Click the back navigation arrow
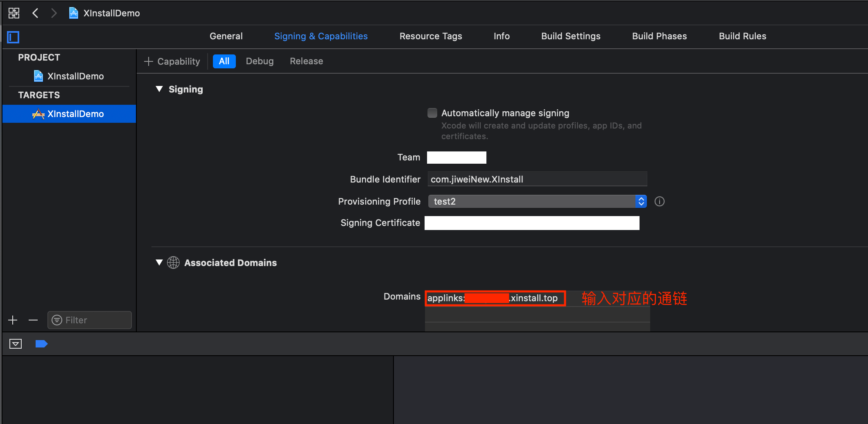This screenshot has height=424, width=868. tap(35, 13)
